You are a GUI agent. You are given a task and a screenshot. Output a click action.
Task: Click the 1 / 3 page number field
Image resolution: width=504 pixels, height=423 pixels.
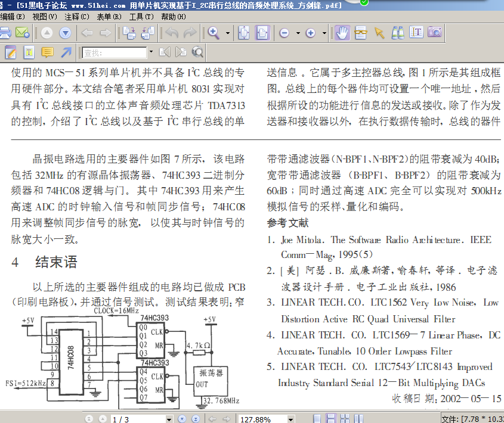pyautogui.click(x=138, y=419)
